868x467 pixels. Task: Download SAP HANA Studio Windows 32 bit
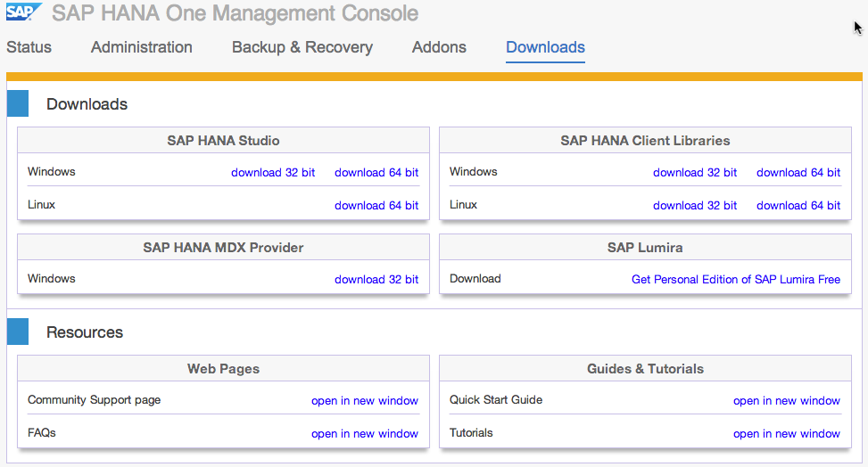(x=273, y=173)
